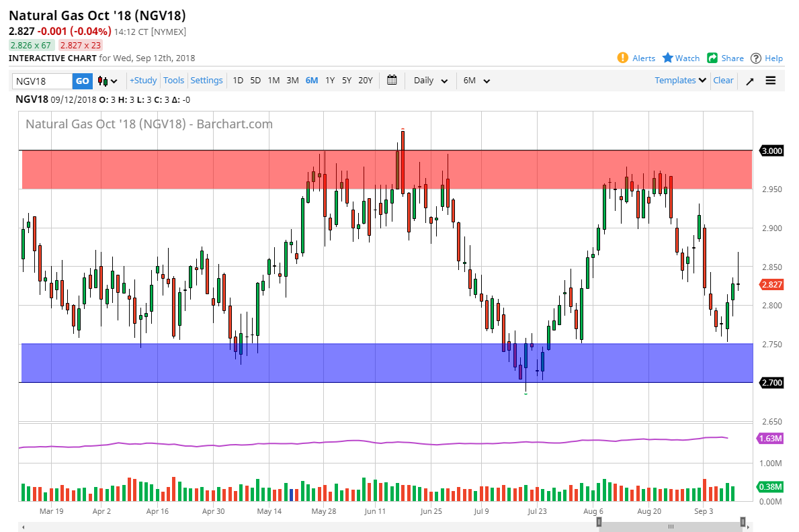Click the Share link text

coord(732,58)
